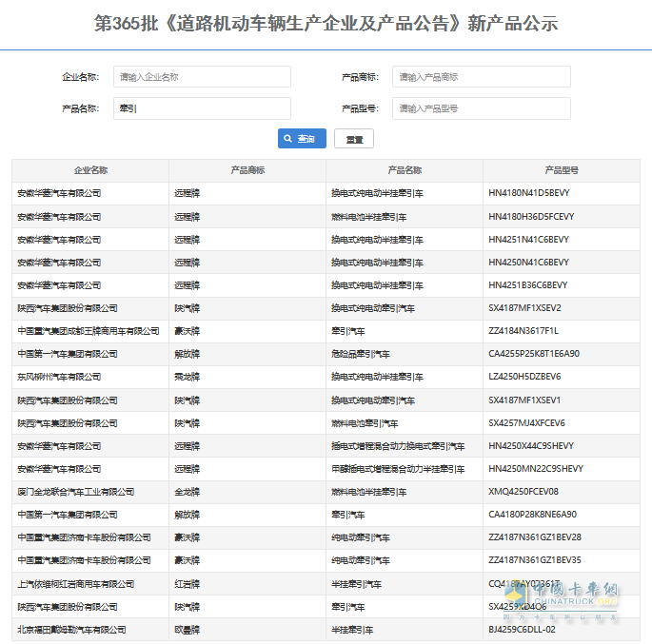Click 北京福田戴姆勒汽车有限公司 in the last row

(x=71, y=630)
